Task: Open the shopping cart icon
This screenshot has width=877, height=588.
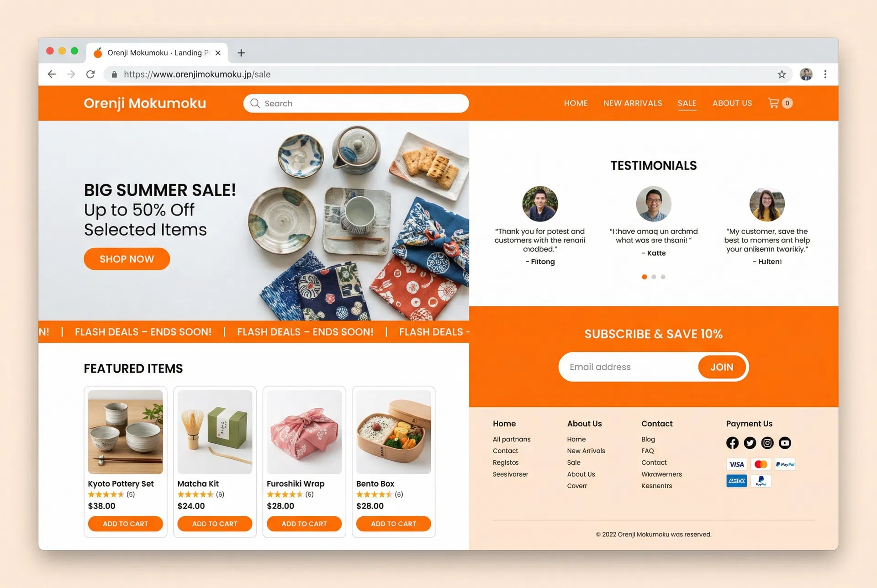Action: point(773,103)
